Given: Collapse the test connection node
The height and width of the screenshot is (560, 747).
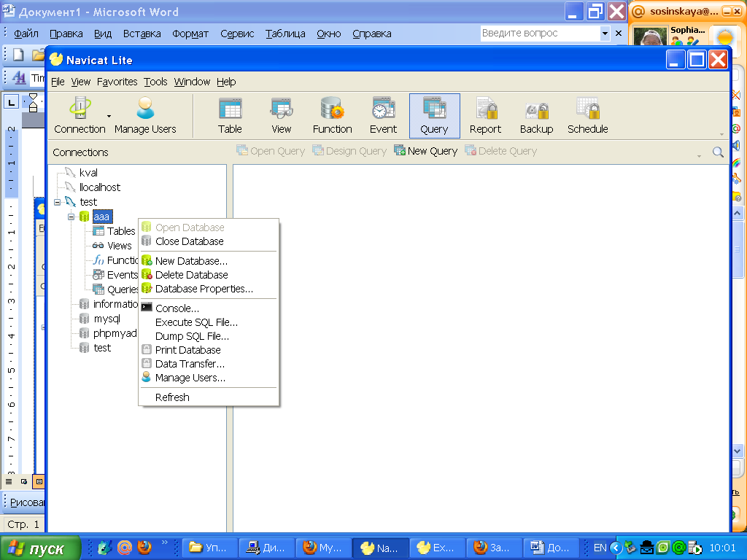Looking at the screenshot, I should pos(57,202).
